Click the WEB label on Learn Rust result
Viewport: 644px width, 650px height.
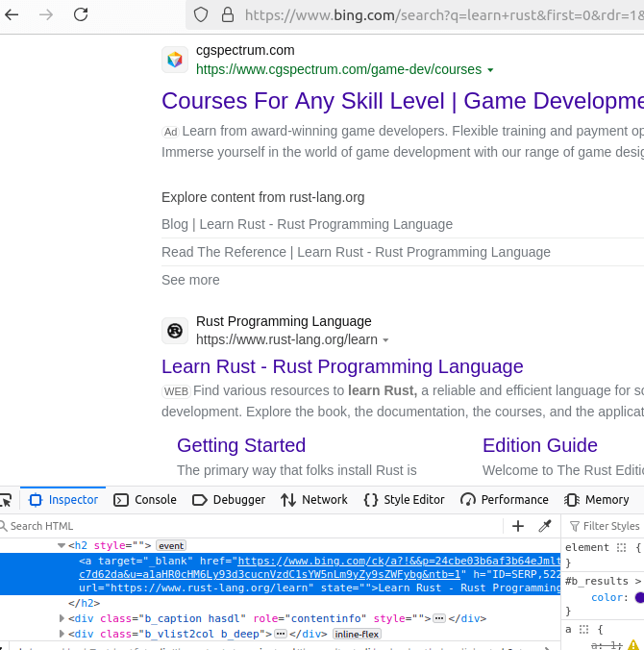(x=176, y=391)
